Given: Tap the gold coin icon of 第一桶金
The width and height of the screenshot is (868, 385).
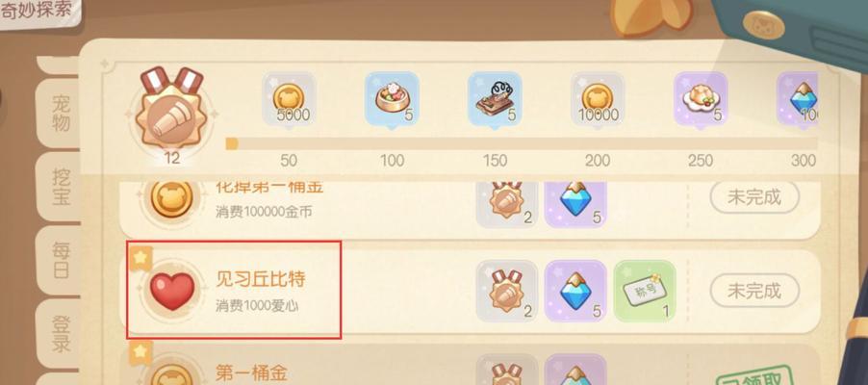Looking at the screenshot, I should [172, 373].
